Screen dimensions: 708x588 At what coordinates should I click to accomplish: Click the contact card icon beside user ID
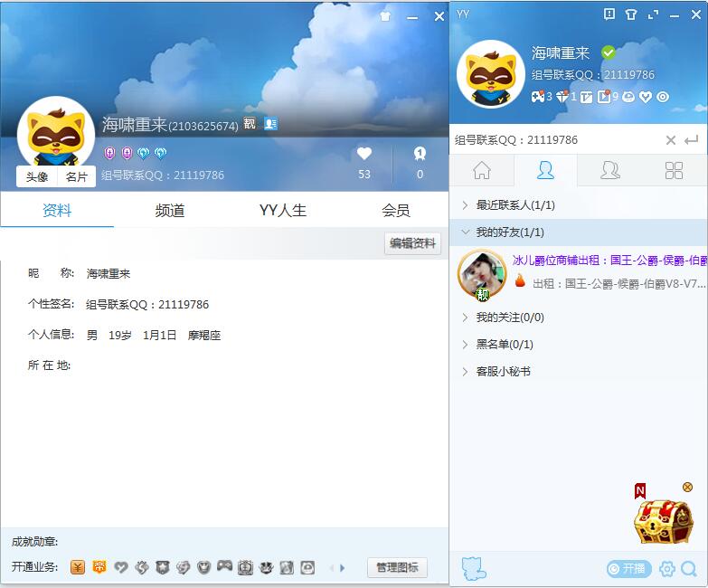click(270, 123)
